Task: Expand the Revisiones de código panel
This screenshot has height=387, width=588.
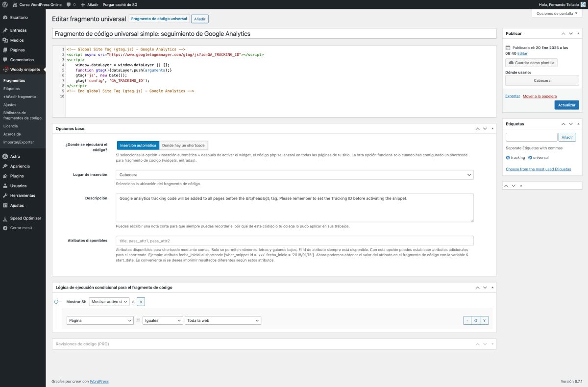Action: click(x=492, y=344)
